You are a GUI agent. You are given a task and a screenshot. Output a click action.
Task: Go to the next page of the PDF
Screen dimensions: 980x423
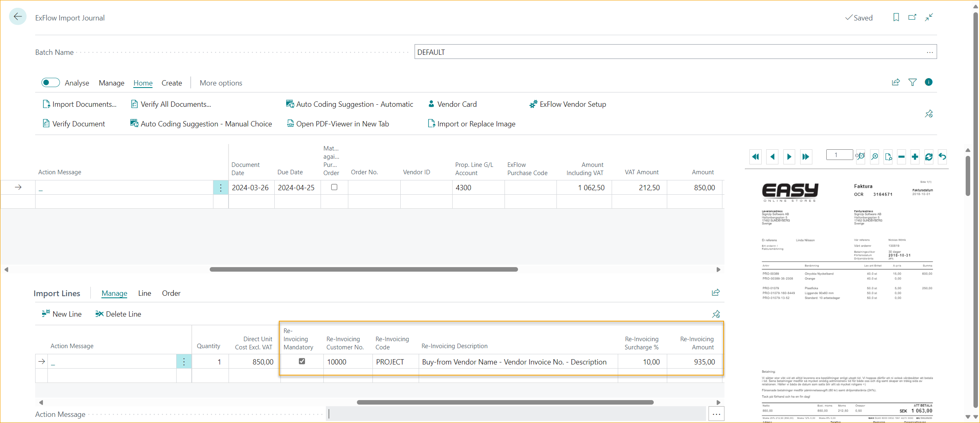[789, 157]
